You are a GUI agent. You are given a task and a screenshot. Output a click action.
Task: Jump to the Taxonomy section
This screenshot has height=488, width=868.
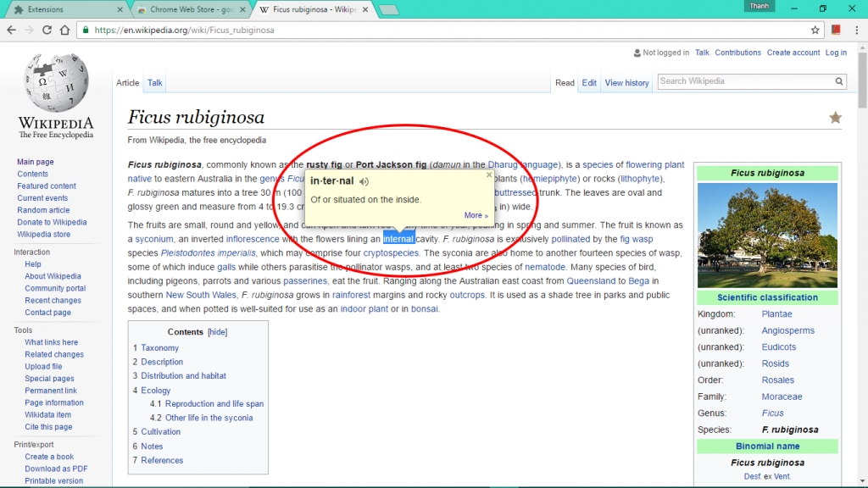[159, 348]
